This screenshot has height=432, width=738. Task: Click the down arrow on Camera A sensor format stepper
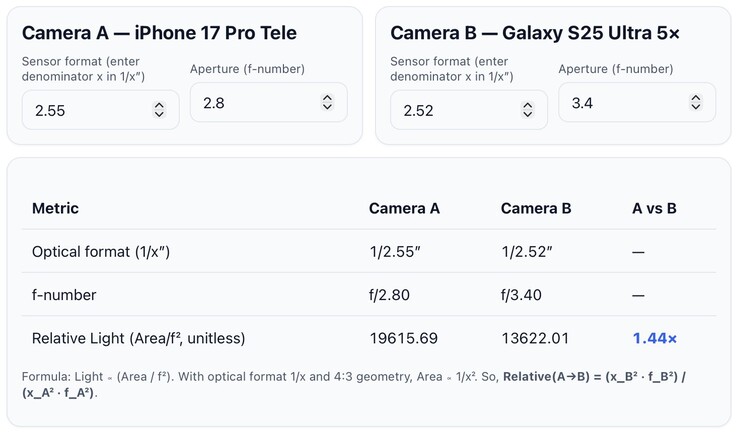pyautogui.click(x=159, y=115)
